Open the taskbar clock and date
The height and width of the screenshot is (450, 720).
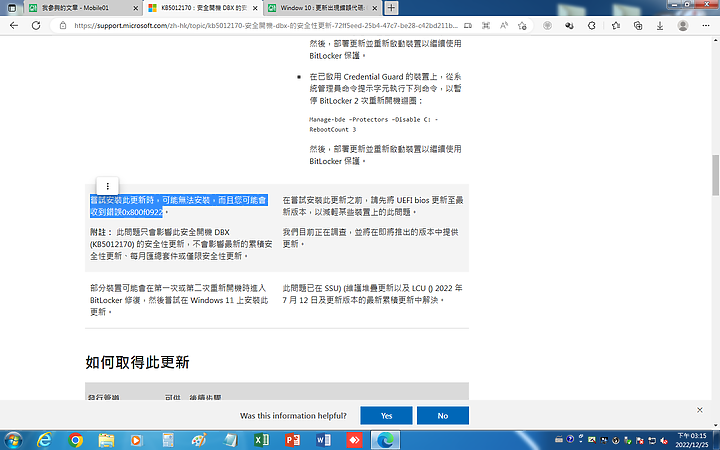point(692,440)
